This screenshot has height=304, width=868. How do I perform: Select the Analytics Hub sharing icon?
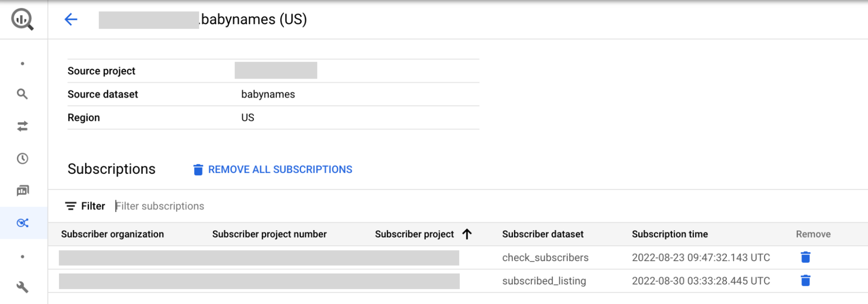[x=23, y=222]
